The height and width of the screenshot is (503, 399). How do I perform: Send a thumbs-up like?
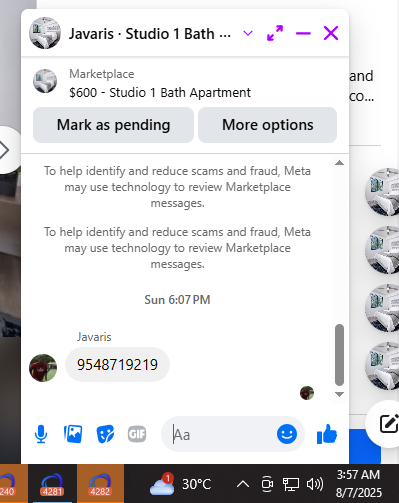click(x=327, y=434)
